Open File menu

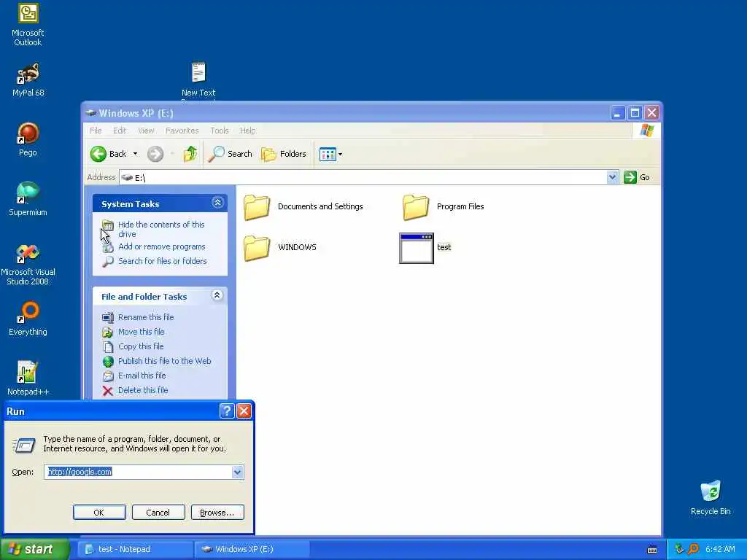(96, 131)
